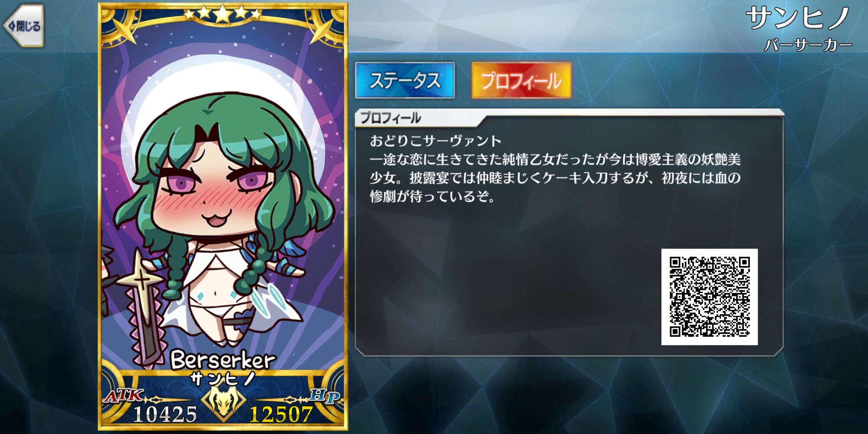Tap the ATK value 10425
The width and height of the screenshot is (868, 434).
click(x=165, y=414)
